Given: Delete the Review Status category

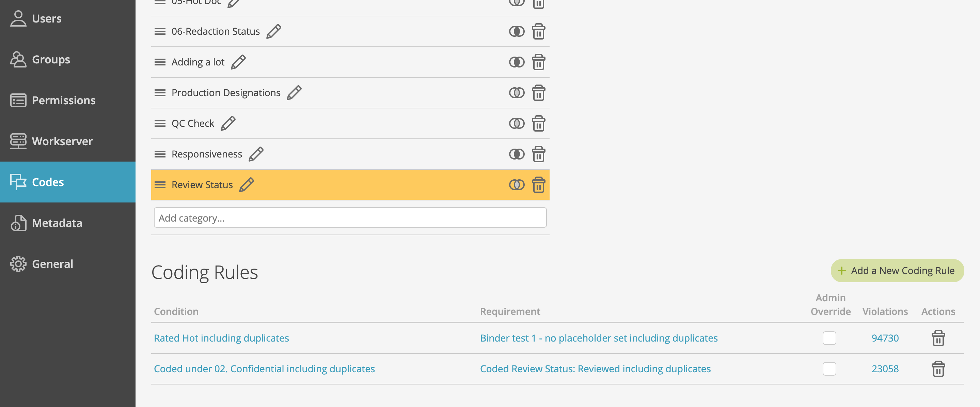Looking at the screenshot, I should tap(538, 185).
